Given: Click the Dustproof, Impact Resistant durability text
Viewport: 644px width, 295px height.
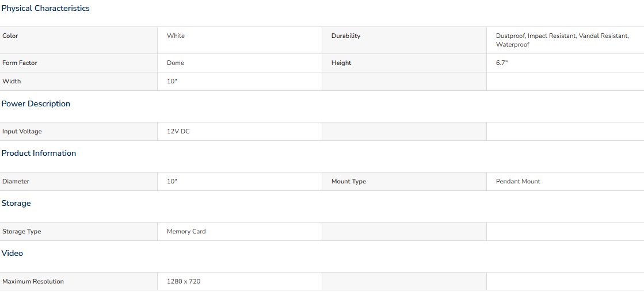Looking at the screenshot, I should pyautogui.click(x=536, y=36).
